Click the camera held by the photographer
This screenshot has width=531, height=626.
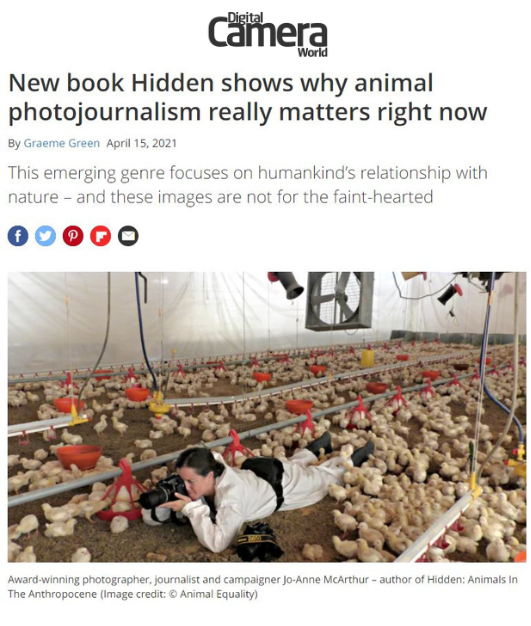click(x=164, y=493)
